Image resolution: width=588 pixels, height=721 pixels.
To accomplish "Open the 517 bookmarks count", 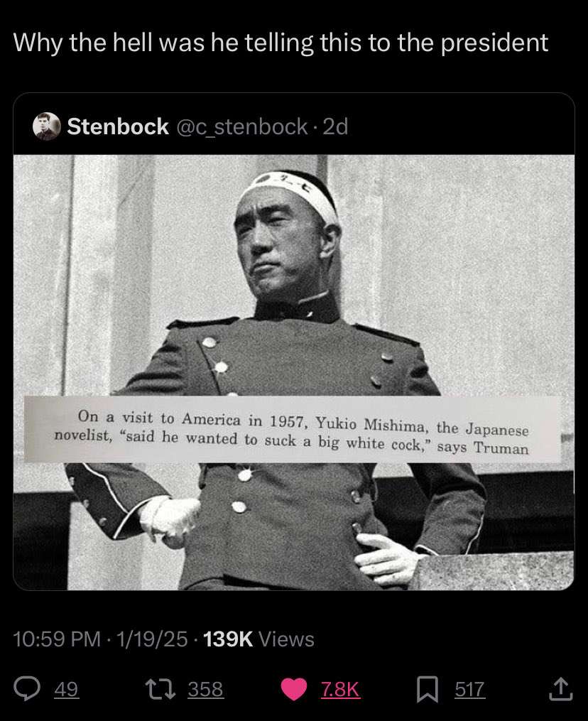I will [470, 689].
